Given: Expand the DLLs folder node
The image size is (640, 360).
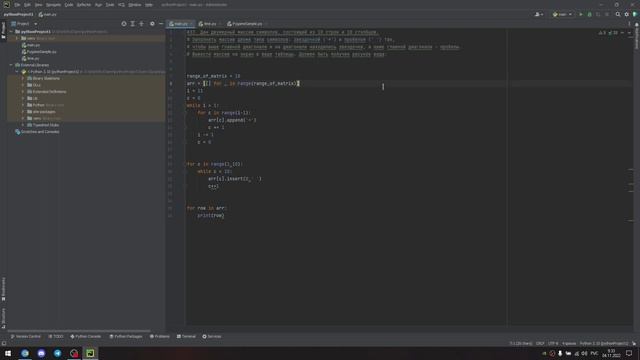Looking at the screenshot, I should click(x=23, y=85).
